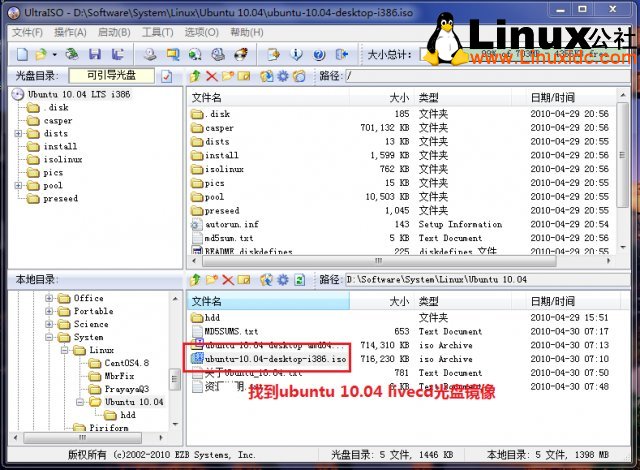Open the 启动(B) menu
This screenshot has height=470, width=640.
(x=114, y=32)
